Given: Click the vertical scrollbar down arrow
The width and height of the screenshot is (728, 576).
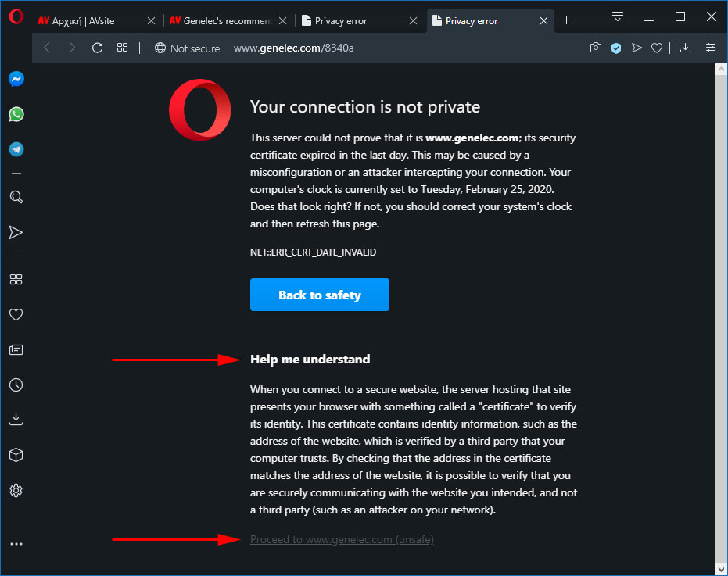Looking at the screenshot, I should (721, 568).
